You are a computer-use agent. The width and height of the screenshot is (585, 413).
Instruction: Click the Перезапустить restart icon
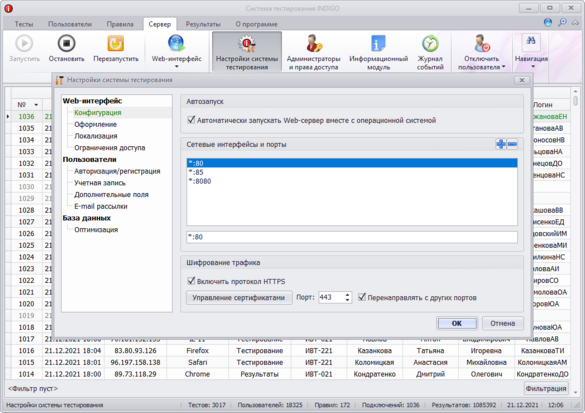click(116, 44)
